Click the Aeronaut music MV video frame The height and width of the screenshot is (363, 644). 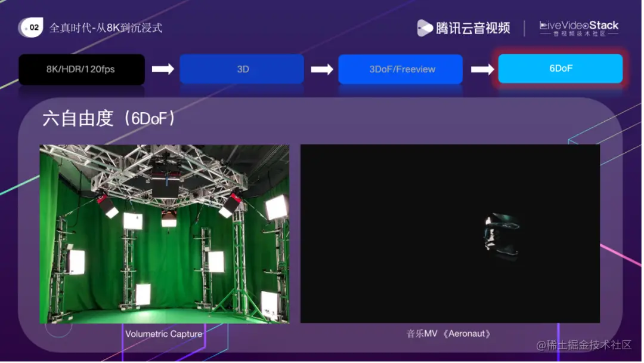(x=451, y=233)
